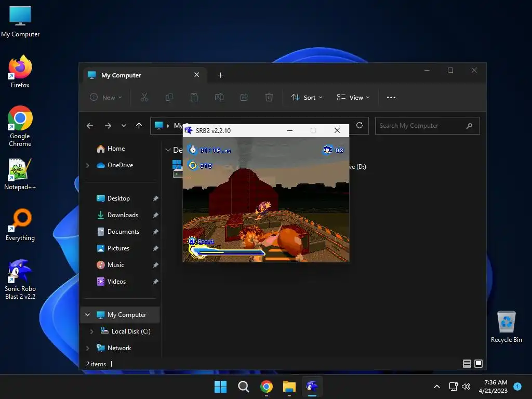Click the '2 items' status text
Viewport: 532px width, 399px height.
click(x=96, y=364)
